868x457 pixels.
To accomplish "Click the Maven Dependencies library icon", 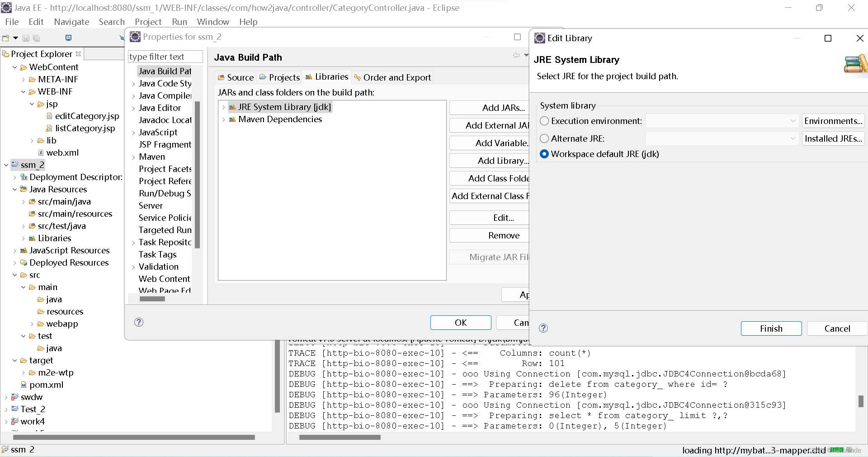I will pos(232,119).
